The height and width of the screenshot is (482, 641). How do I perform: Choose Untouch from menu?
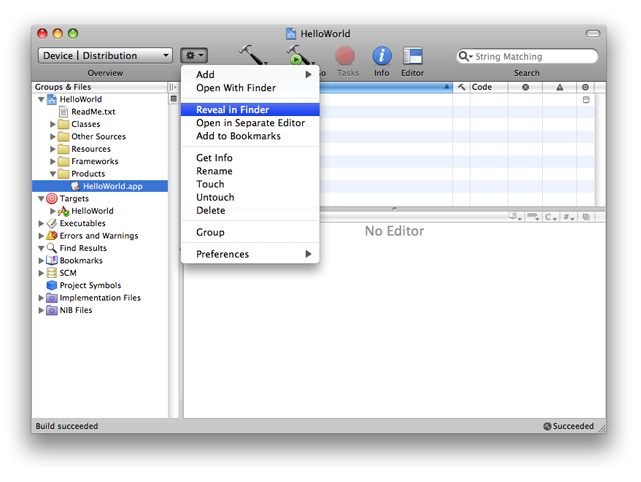[x=250, y=197]
